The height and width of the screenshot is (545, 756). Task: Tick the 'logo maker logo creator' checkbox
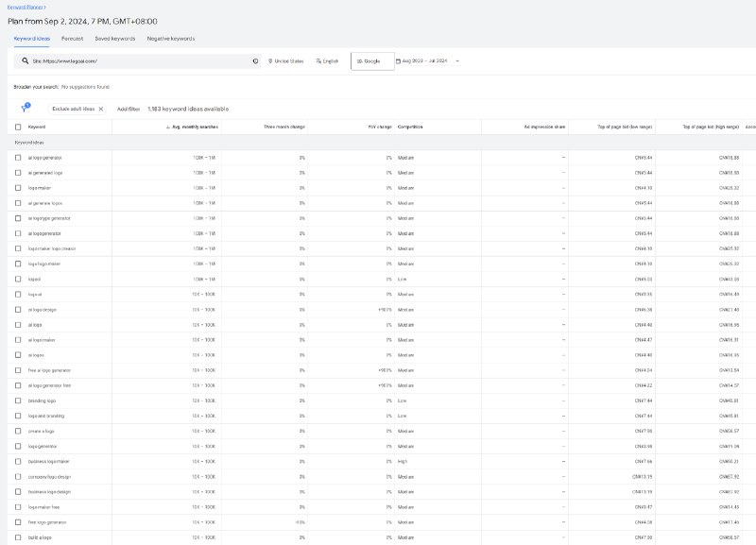[18, 248]
